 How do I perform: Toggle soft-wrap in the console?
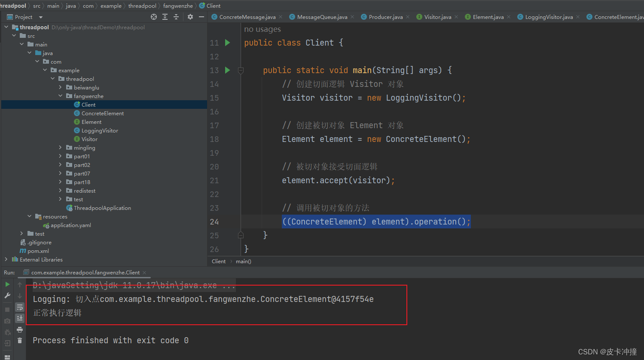pyautogui.click(x=20, y=307)
